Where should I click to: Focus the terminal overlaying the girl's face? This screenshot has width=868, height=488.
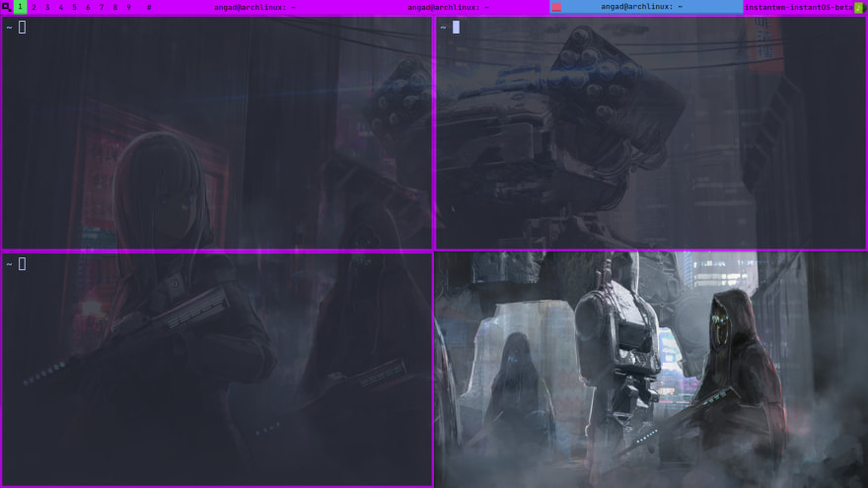click(217, 133)
